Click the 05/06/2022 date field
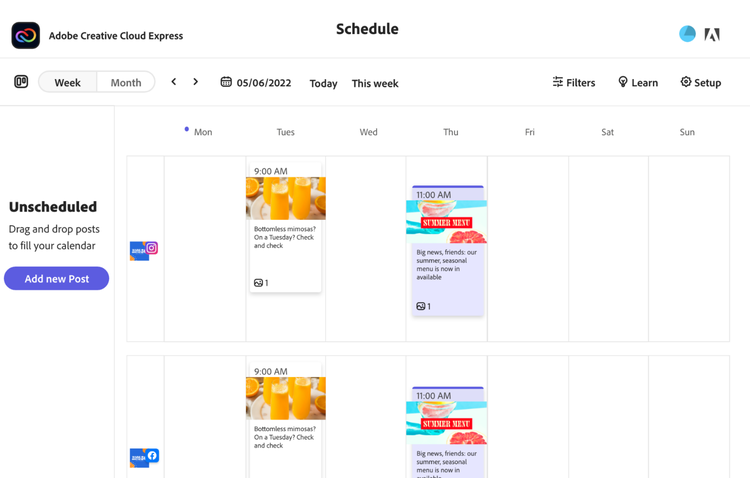 click(x=264, y=83)
